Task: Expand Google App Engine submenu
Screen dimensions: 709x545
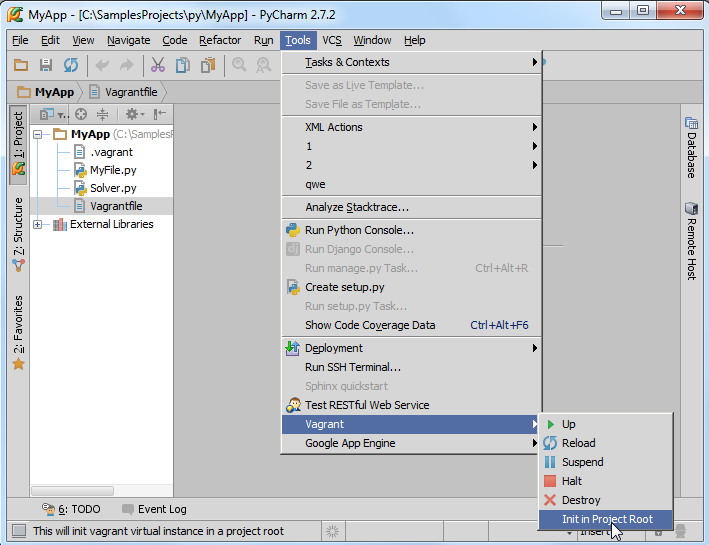Action: (x=411, y=443)
